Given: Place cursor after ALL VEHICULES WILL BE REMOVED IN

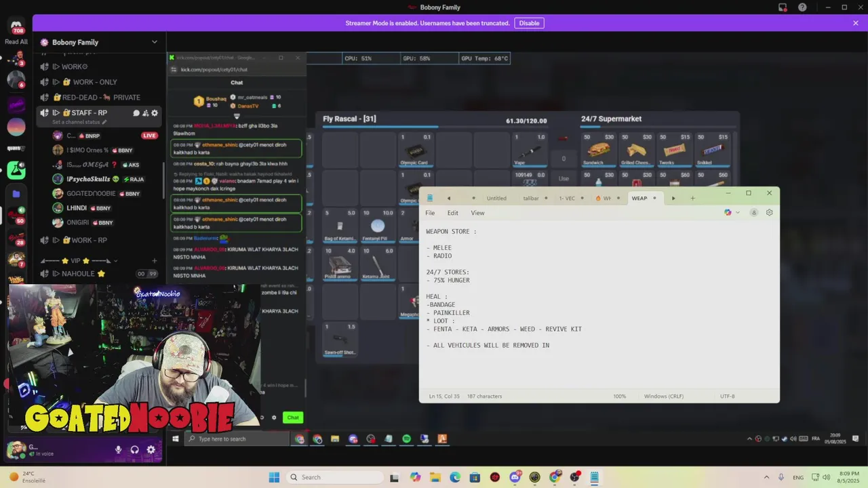Looking at the screenshot, I should pos(550,346).
